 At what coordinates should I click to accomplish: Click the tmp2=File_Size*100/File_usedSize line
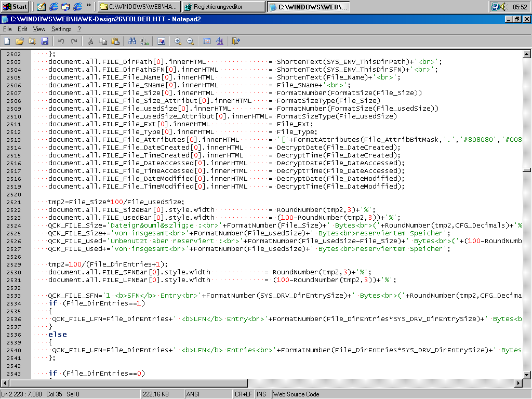(116, 202)
